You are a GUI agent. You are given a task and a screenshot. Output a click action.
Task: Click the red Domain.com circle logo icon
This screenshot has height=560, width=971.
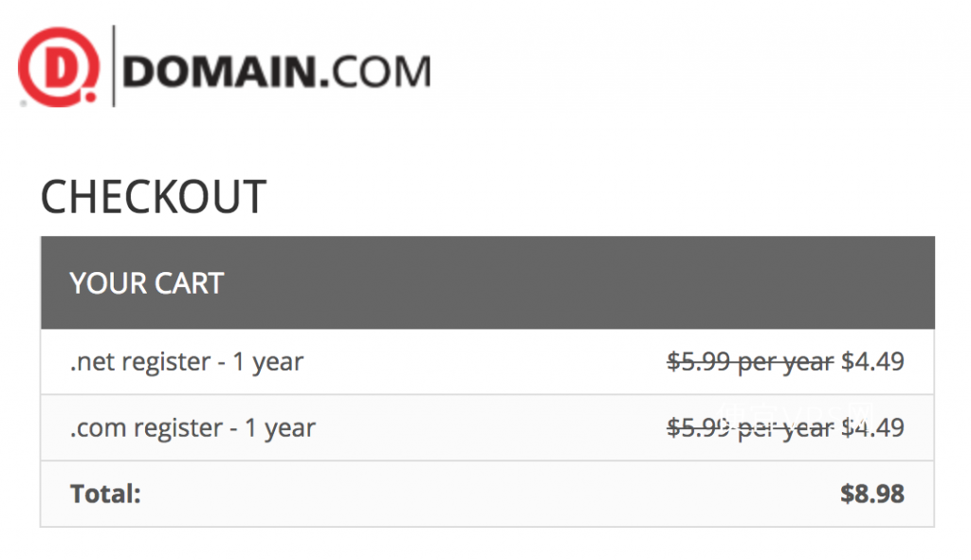(x=59, y=67)
